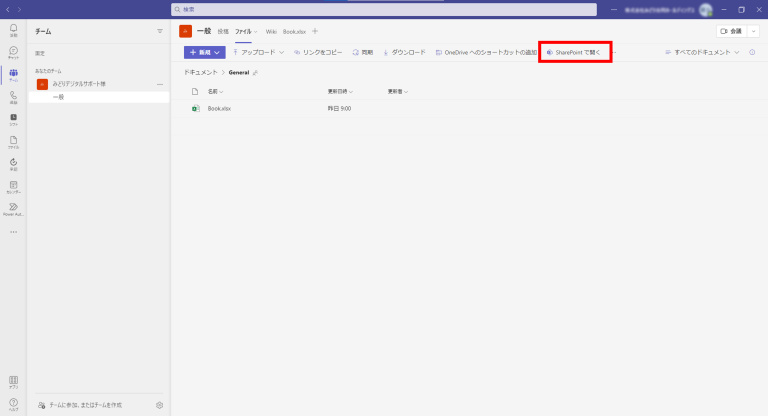Open the Calendar icon in sidebar
Image resolution: width=768 pixels, height=416 pixels.
(x=13, y=186)
